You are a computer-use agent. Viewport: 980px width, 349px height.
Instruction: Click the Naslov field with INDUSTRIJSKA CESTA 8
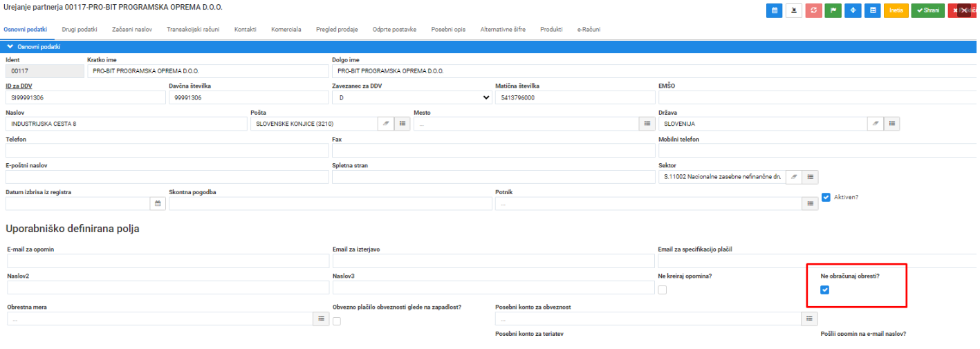tap(126, 123)
